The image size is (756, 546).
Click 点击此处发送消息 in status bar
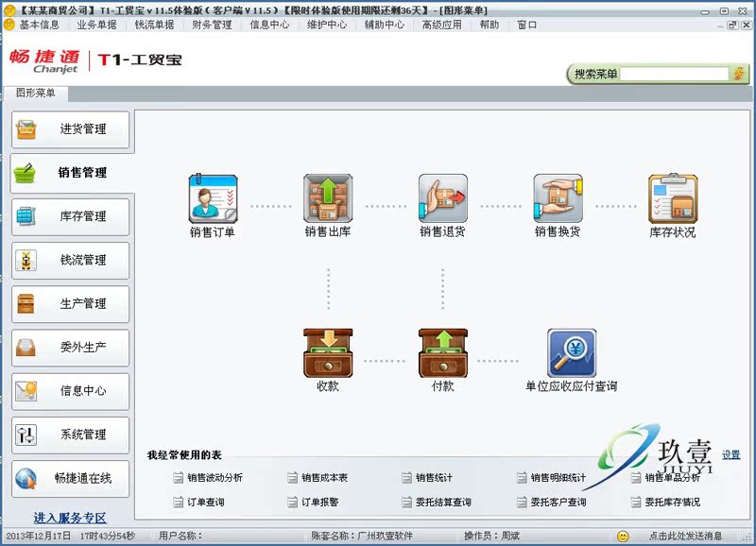(x=685, y=536)
